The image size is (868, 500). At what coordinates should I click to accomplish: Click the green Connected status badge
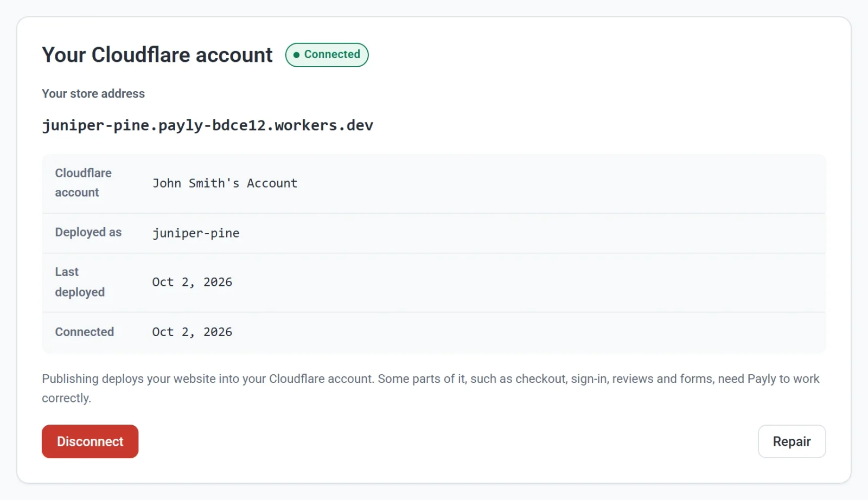coord(327,55)
